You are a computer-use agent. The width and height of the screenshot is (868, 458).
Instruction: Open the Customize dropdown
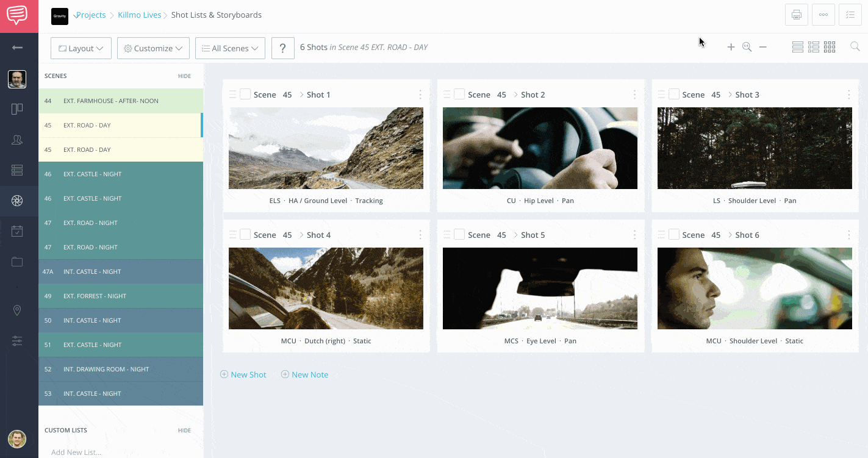click(x=153, y=48)
